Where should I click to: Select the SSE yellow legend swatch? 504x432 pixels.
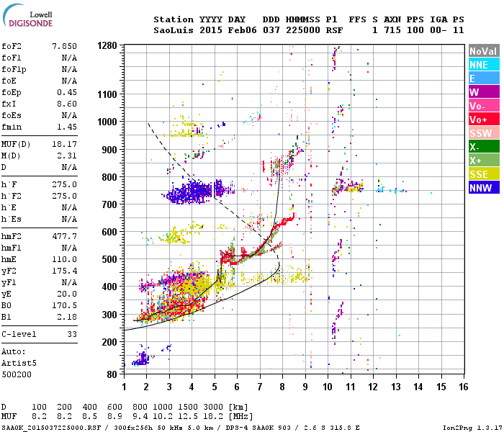(484, 174)
